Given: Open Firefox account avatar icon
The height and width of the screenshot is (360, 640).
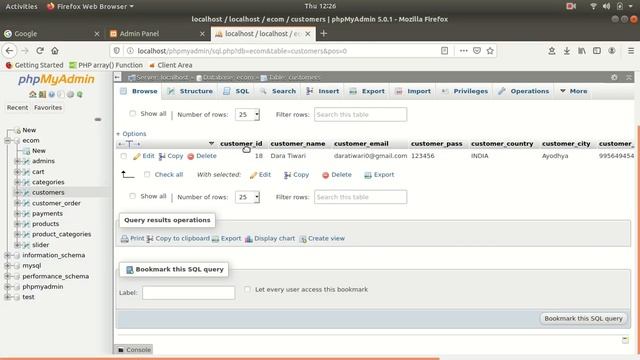Looking at the screenshot, I should pos(612,51).
